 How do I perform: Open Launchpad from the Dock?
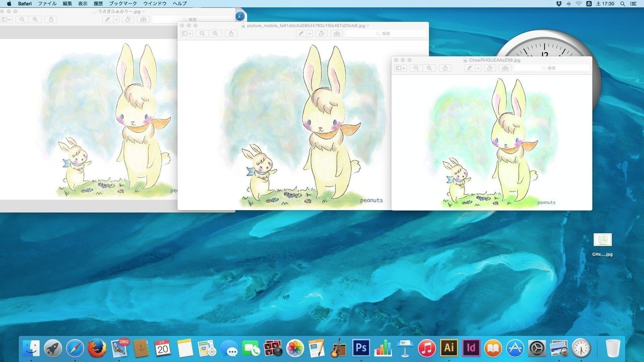pos(53,347)
